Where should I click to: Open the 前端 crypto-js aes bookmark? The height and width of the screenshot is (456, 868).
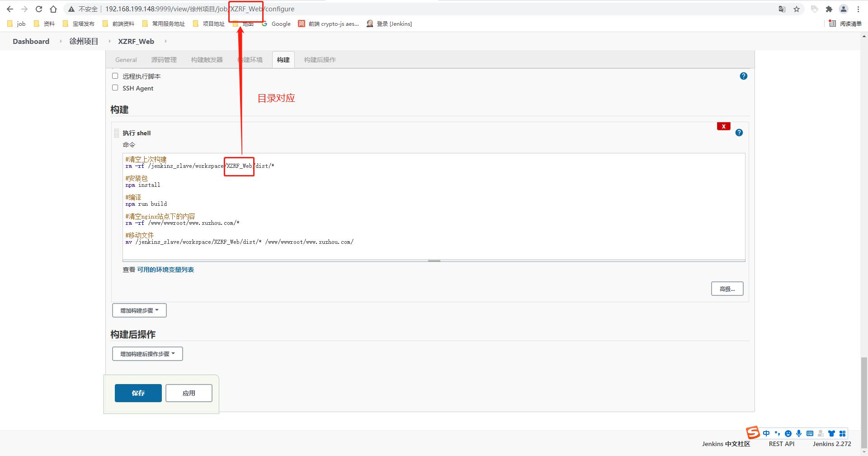[329, 24]
